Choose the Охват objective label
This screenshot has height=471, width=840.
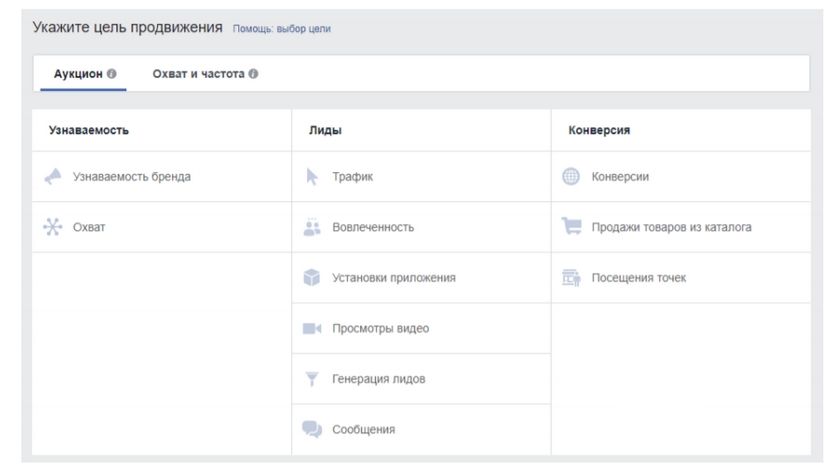(x=89, y=227)
